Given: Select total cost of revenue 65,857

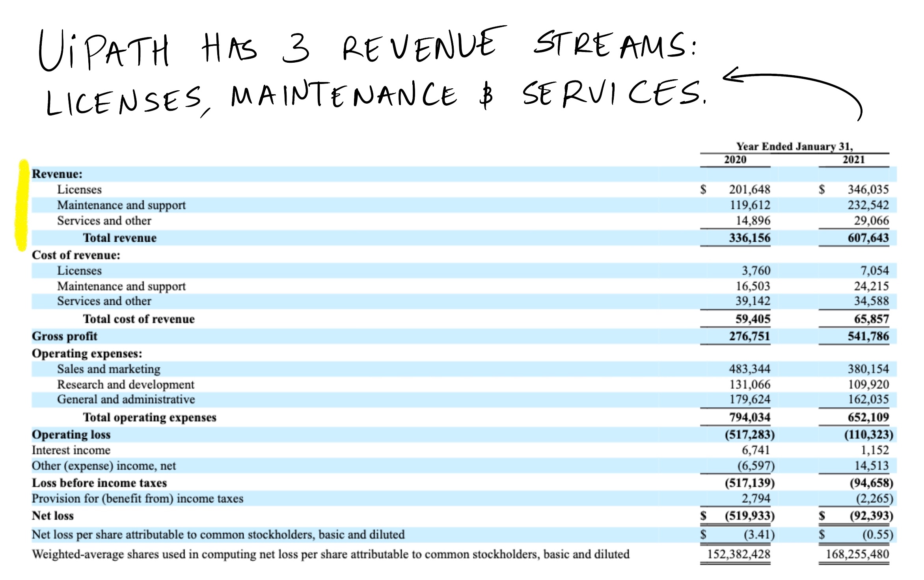Looking at the screenshot, I should pyautogui.click(x=871, y=319).
